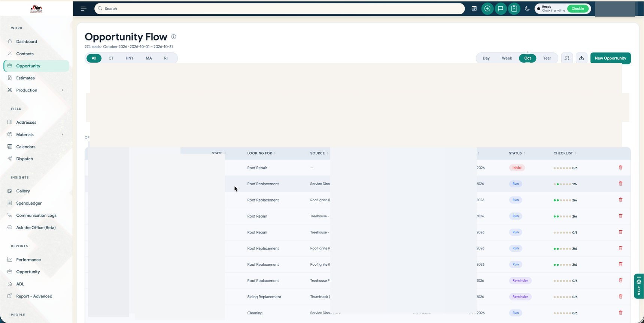
Task: Expand the Production menu chevron
Action: [62, 90]
